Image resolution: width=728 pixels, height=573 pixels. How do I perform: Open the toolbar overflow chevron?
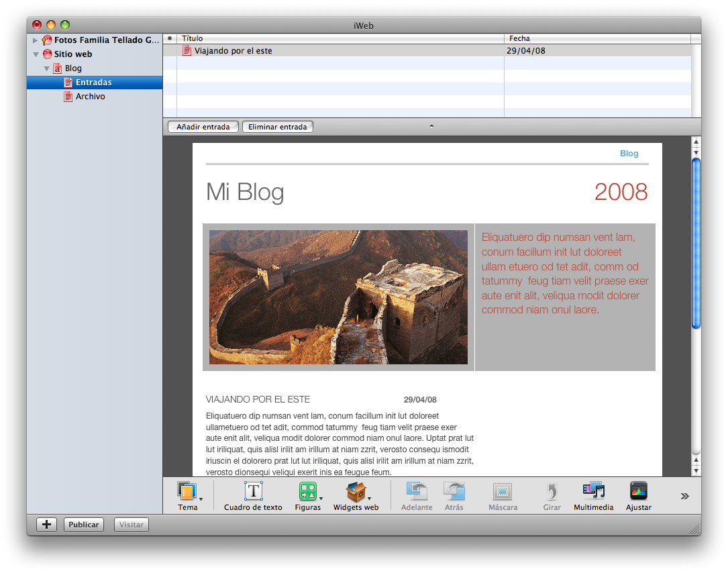pyautogui.click(x=684, y=497)
